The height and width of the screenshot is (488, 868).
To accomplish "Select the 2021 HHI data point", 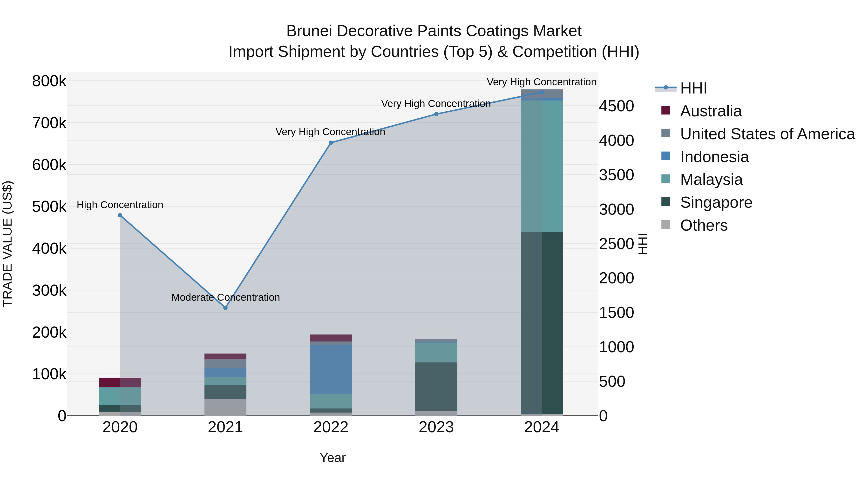I will click(225, 308).
